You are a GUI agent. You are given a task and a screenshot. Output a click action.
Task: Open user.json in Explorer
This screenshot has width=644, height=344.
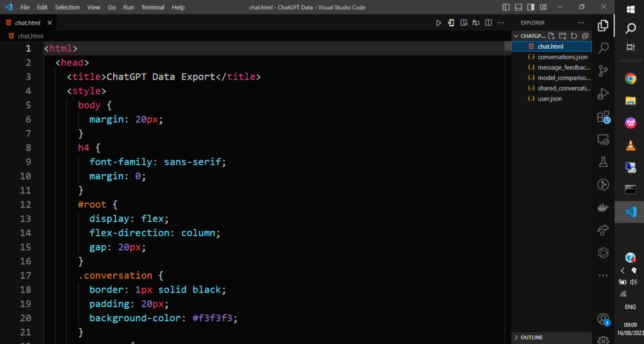[552, 99]
